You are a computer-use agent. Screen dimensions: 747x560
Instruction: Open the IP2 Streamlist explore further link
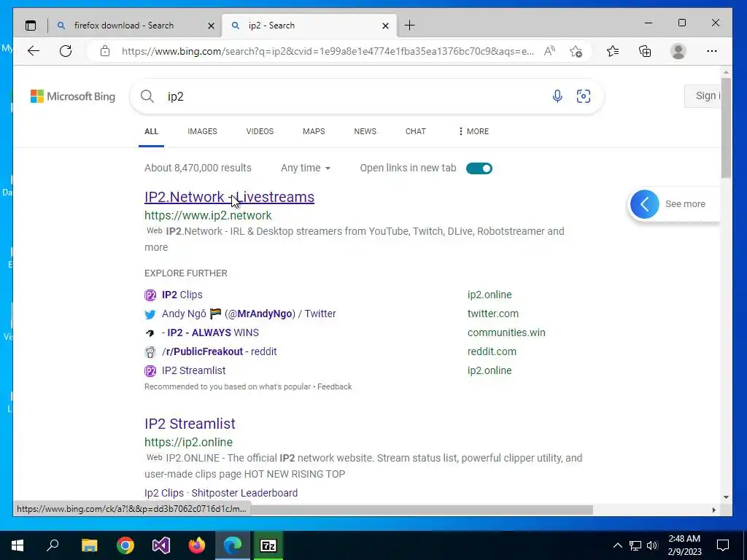[193, 370]
